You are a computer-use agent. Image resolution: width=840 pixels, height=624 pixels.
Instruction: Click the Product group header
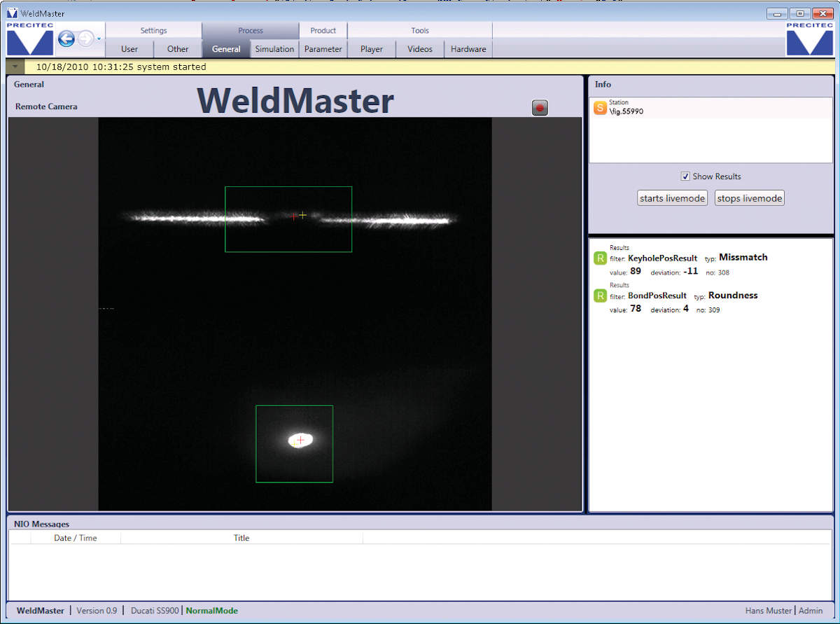pos(323,31)
